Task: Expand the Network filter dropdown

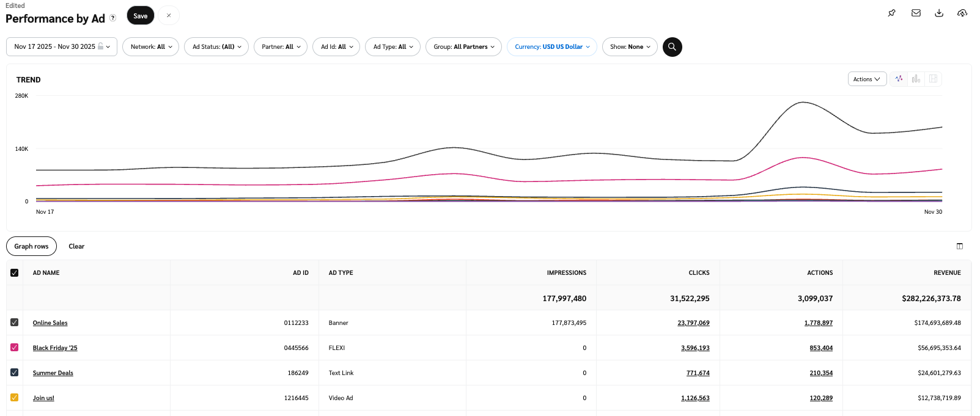Action: pos(150,47)
